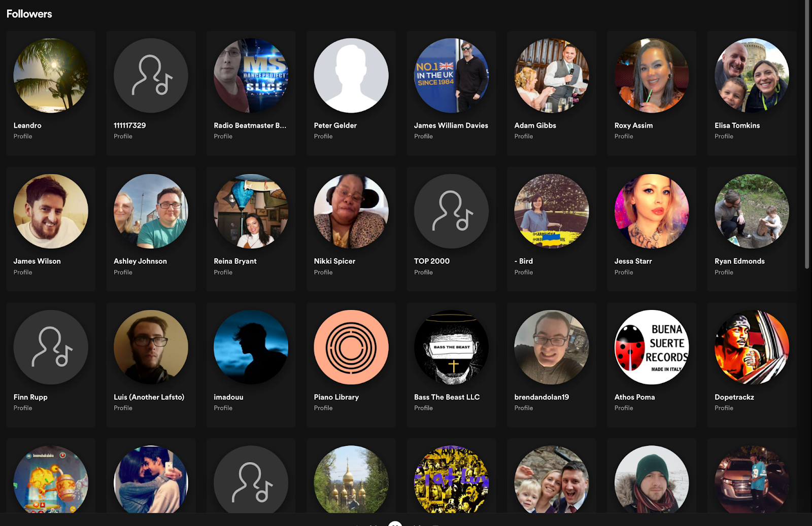Click the default avatar icon for TOP 2000
The height and width of the screenshot is (526, 812).
tap(451, 212)
